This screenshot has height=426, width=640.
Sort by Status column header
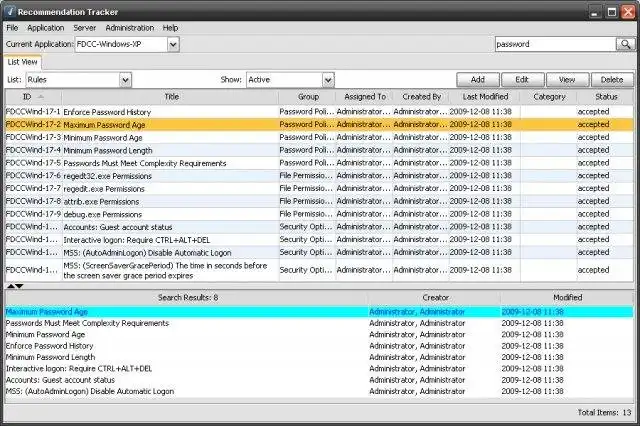(x=606, y=97)
